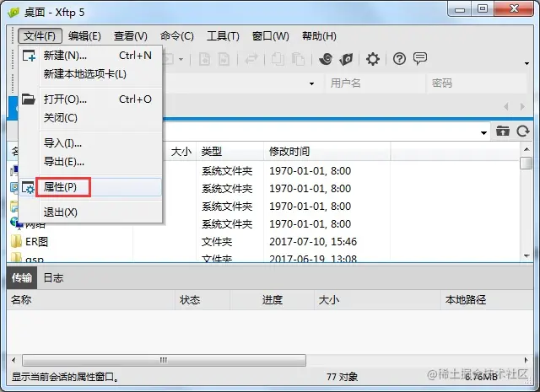
Task: Select the ER图 folder
Action: (x=36, y=242)
